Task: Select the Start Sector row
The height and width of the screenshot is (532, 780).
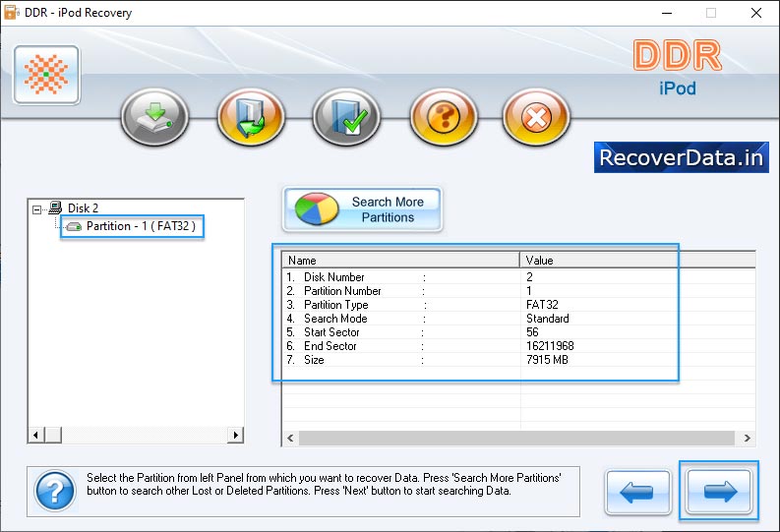Action: click(518, 332)
